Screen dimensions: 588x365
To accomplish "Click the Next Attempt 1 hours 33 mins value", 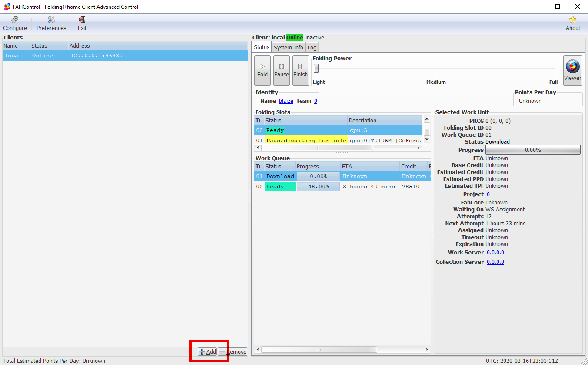I will click(505, 223).
